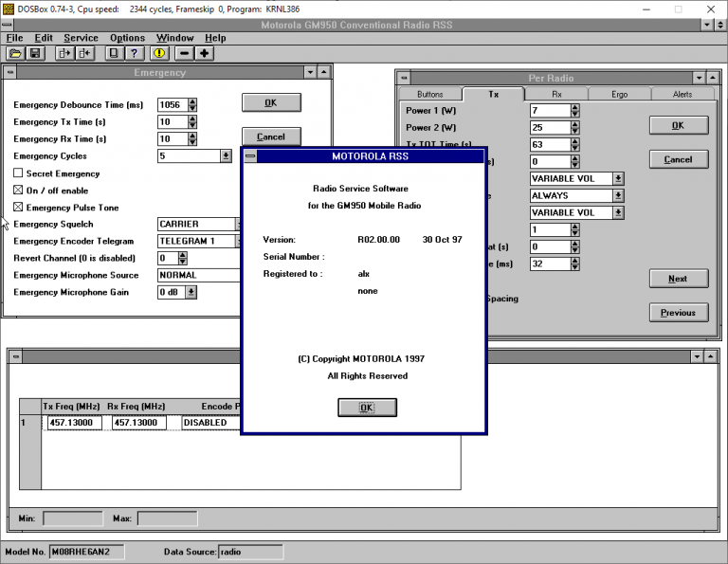The image size is (728, 564).
Task: Open the Service menu
Action: point(81,38)
